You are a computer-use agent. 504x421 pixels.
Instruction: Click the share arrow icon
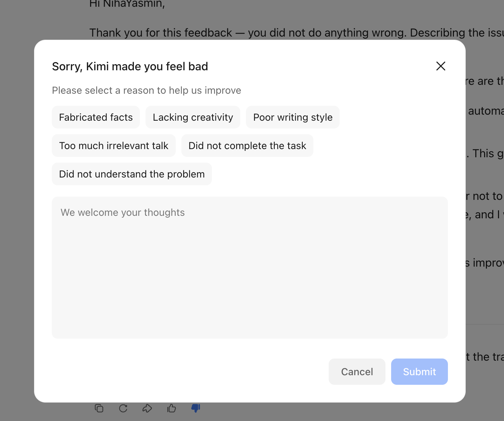[x=147, y=408]
